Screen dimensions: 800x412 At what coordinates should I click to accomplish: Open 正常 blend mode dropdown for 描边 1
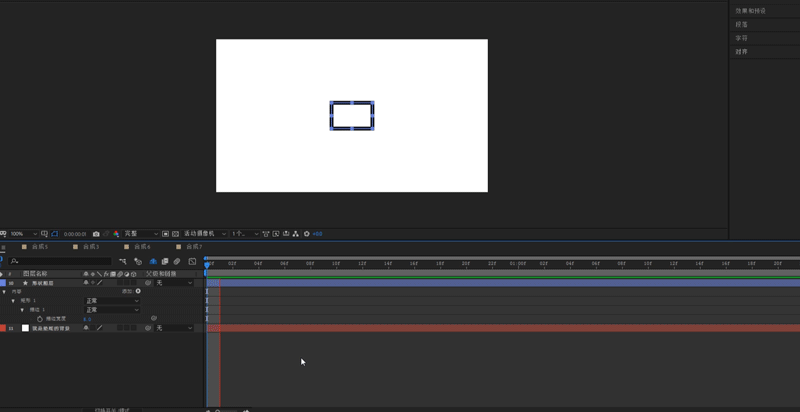tap(112, 310)
